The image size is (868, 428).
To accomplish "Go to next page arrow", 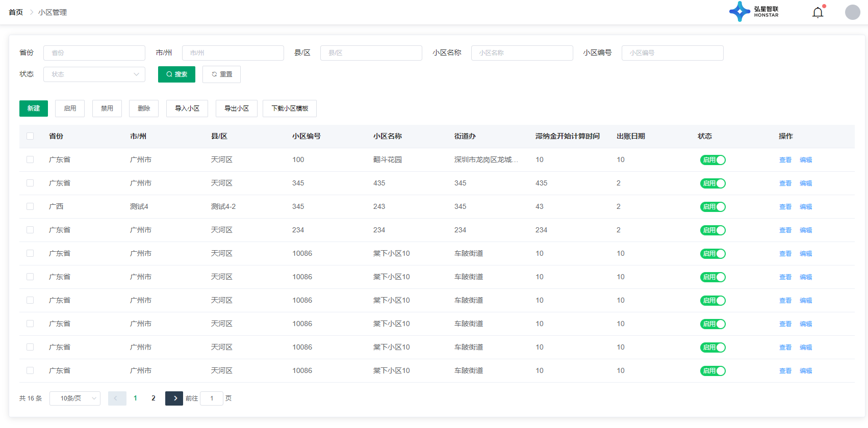I will click(174, 398).
